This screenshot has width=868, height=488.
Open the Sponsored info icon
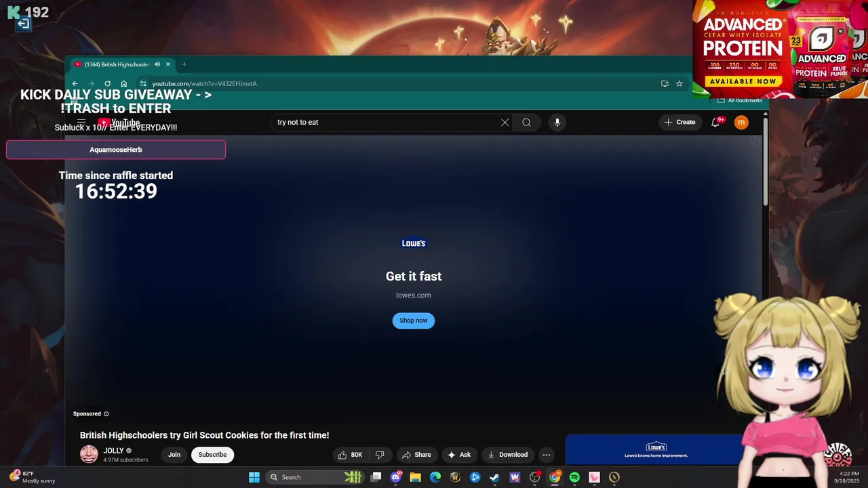pyautogui.click(x=106, y=413)
